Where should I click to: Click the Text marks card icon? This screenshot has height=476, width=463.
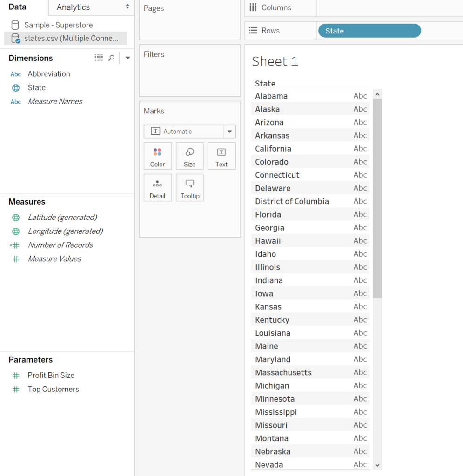pyautogui.click(x=221, y=156)
